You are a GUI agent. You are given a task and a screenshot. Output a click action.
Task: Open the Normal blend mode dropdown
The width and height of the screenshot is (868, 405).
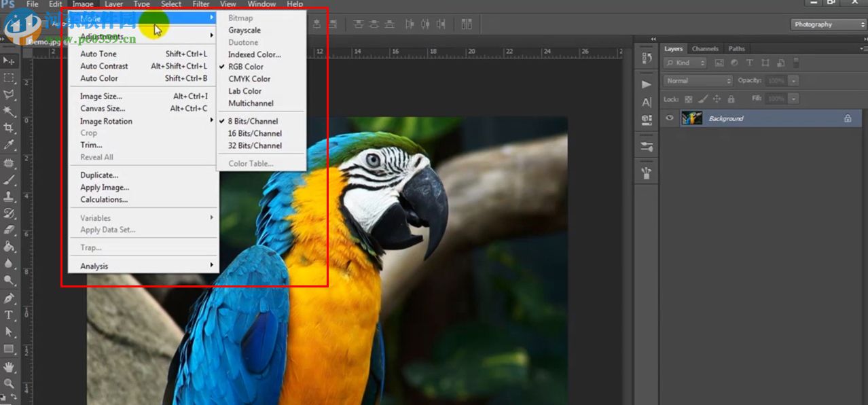coord(698,81)
